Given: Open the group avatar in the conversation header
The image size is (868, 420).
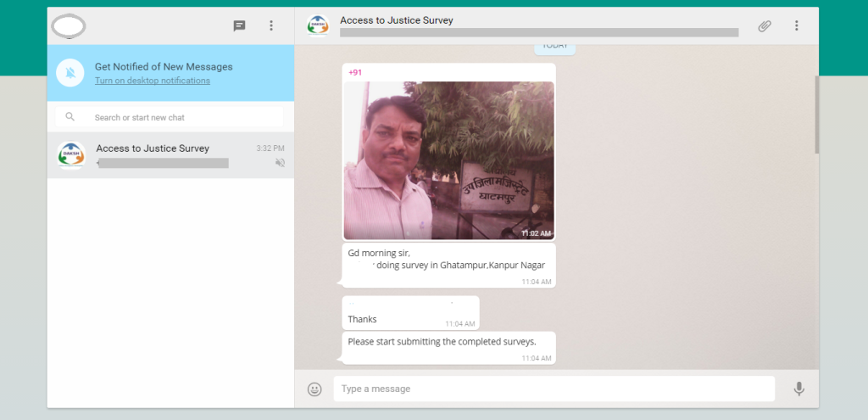Looking at the screenshot, I should pyautogui.click(x=318, y=25).
